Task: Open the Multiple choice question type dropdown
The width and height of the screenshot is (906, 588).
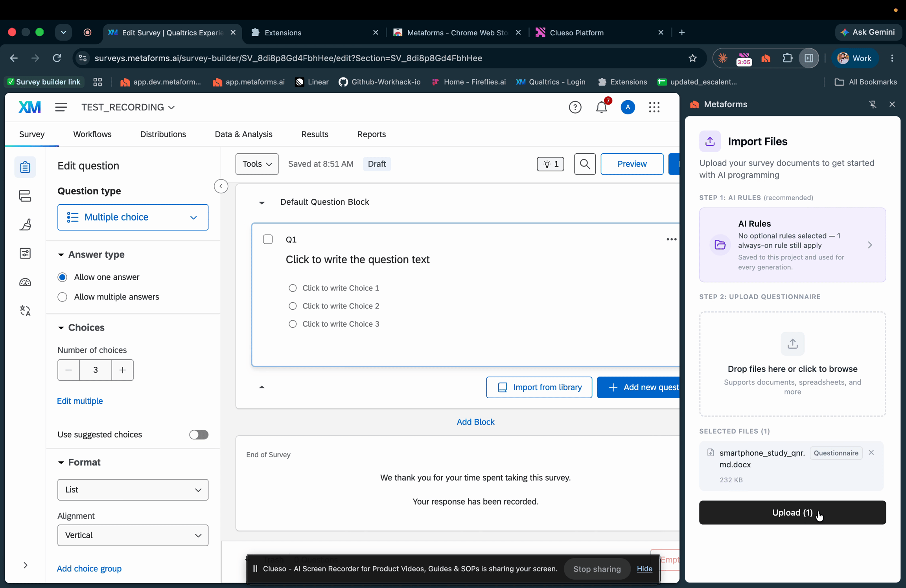Action: [x=133, y=217]
